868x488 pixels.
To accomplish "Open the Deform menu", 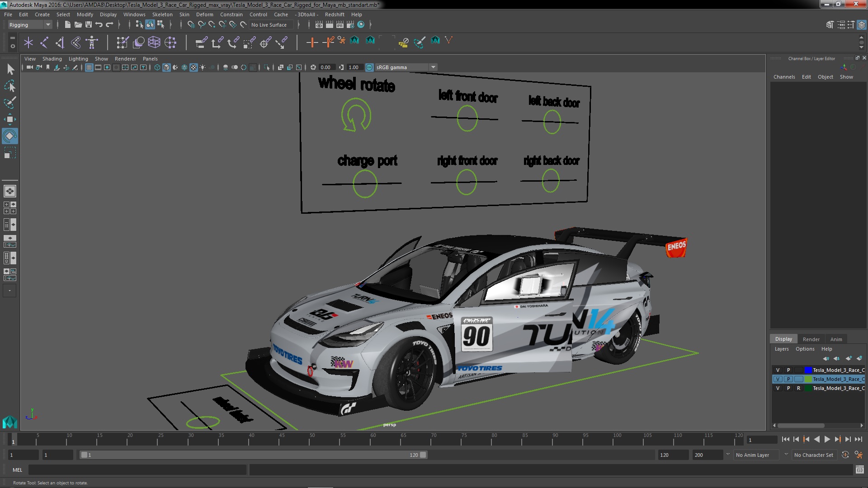I will [204, 14].
